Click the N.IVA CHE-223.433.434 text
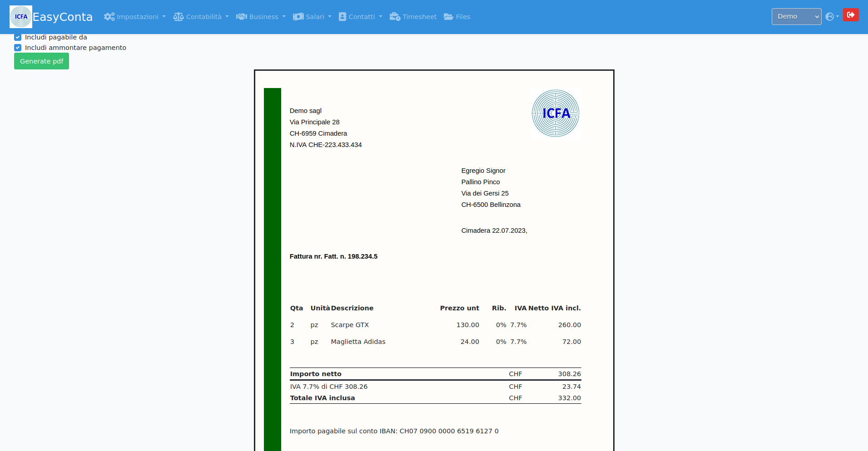 click(326, 145)
